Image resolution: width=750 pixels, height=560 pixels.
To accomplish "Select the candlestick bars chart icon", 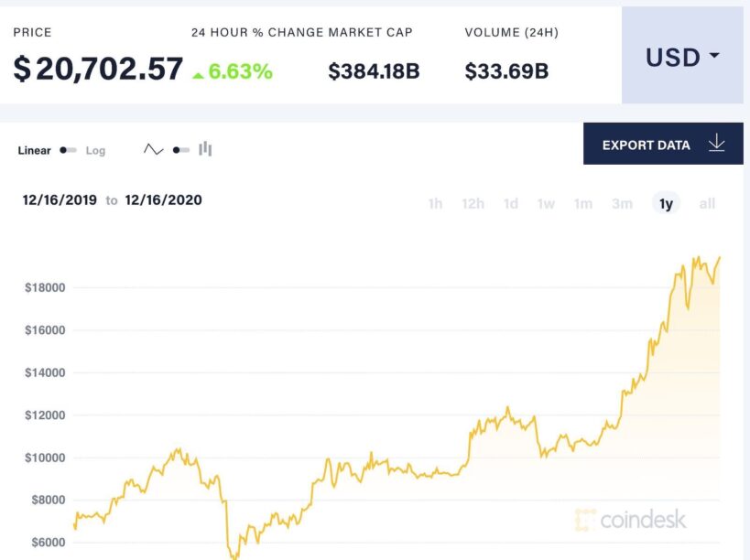I will [205, 149].
